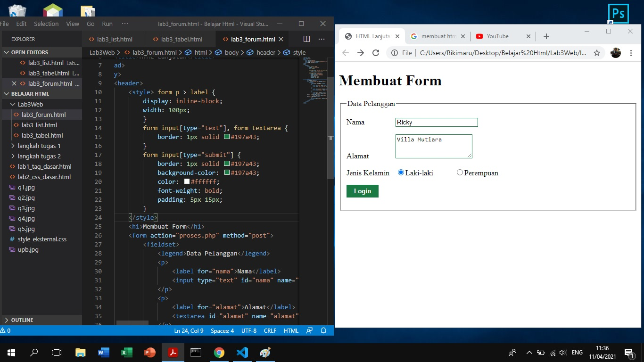Click the errors and warnings indicator
The image size is (644, 362).
coord(6,330)
